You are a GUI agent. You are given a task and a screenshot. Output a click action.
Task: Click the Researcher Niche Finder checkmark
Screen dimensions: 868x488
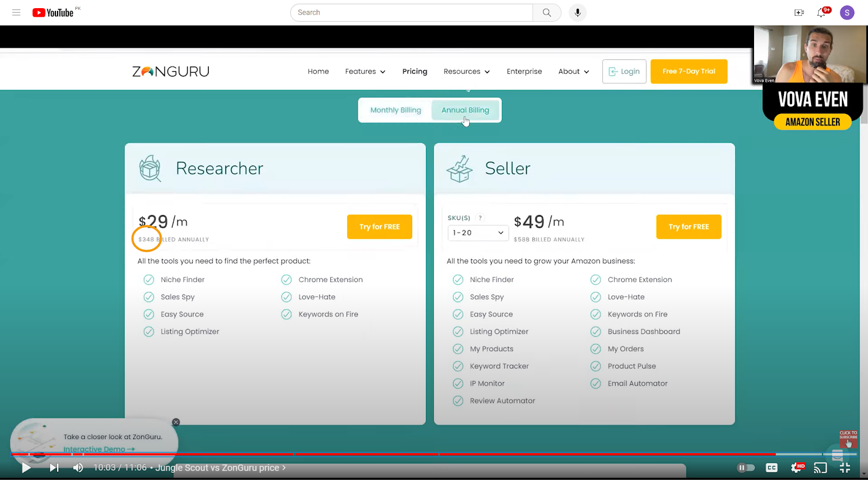[x=149, y=280]
